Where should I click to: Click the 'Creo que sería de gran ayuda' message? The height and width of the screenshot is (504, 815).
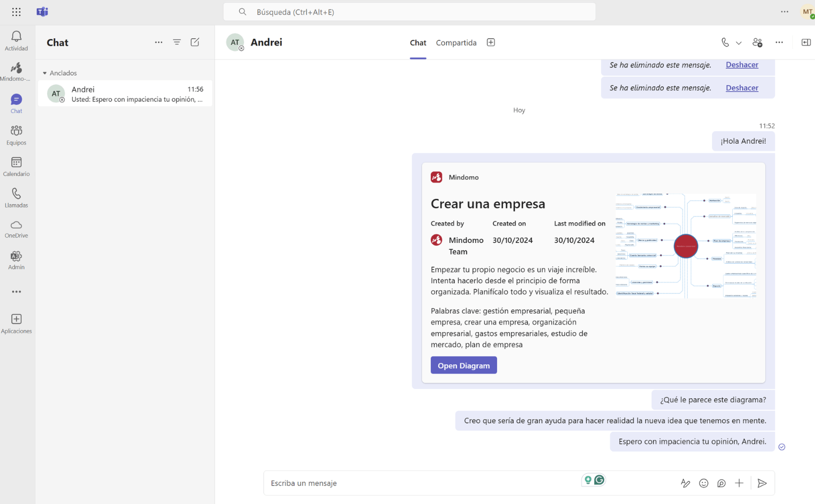(x=615, y=421)
